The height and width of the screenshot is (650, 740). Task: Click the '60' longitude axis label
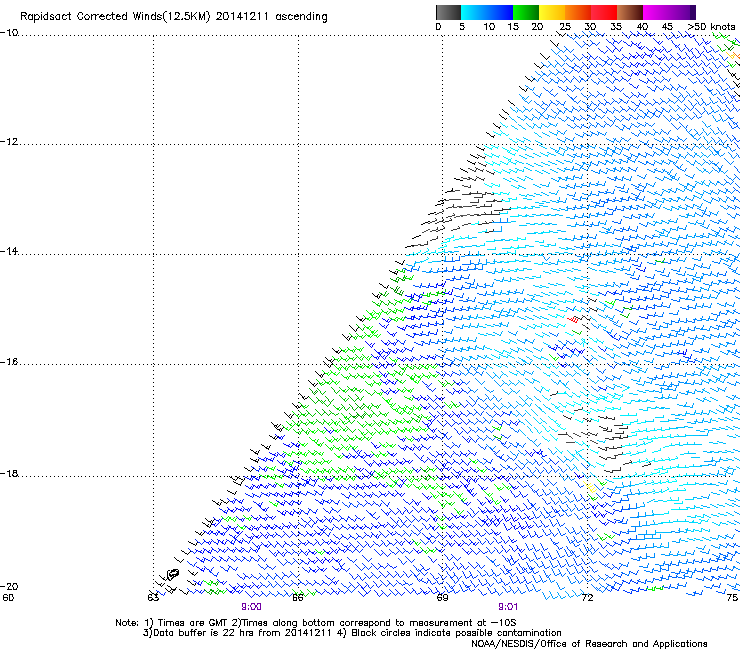(x=8, y=598)
